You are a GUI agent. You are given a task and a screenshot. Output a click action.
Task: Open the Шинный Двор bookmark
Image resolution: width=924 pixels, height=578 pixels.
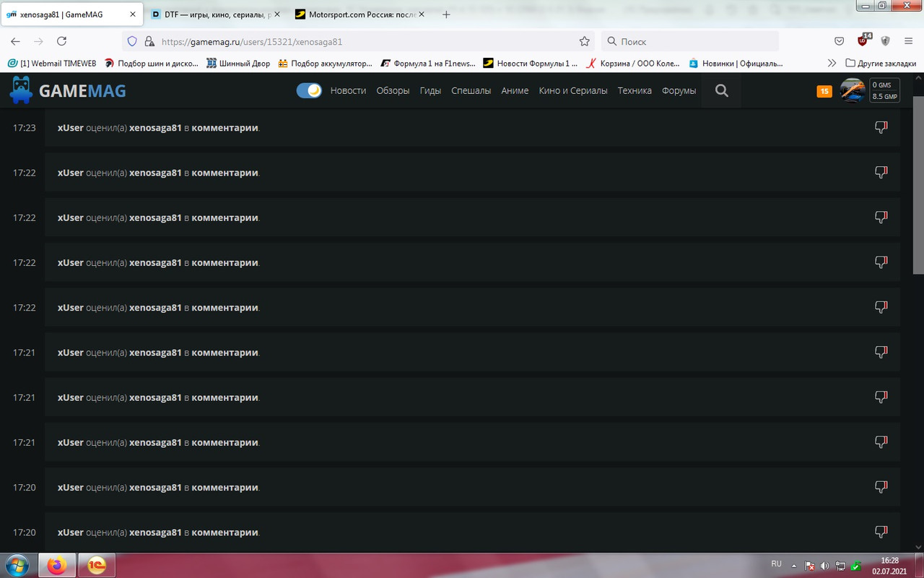[x=238, y=63]
